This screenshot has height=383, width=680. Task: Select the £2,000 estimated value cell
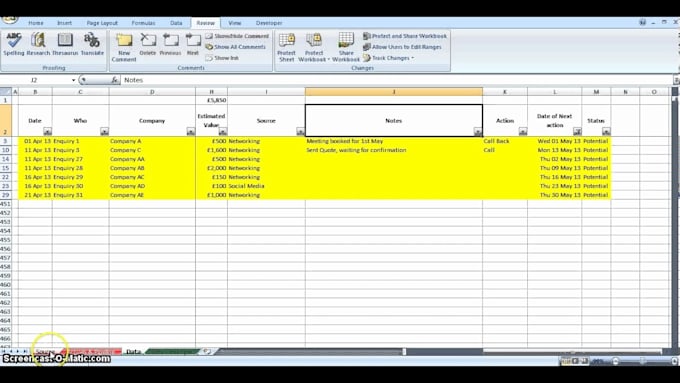point(211,168)
